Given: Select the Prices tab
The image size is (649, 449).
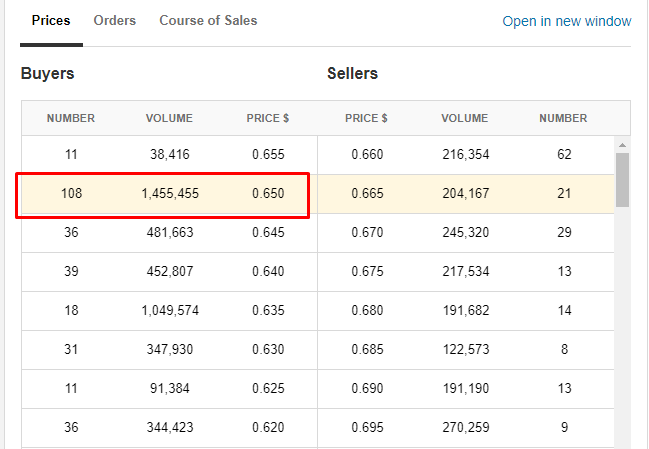Looking at the screenshot, I should [x=51, y=20].
